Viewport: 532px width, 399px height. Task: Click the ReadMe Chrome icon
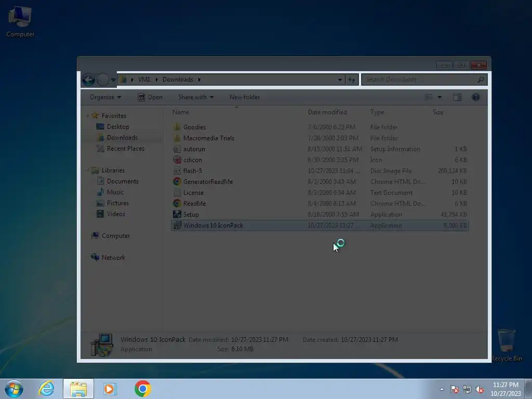click(x=177, y=203)
